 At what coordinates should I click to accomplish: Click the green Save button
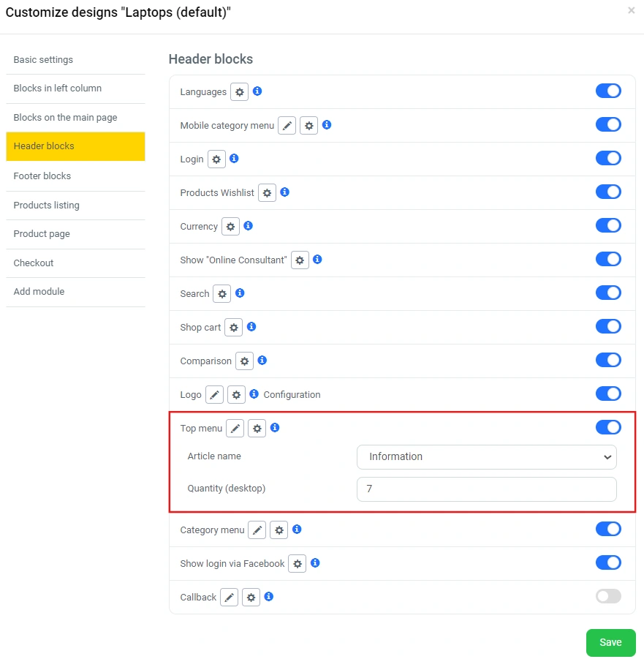610,643
